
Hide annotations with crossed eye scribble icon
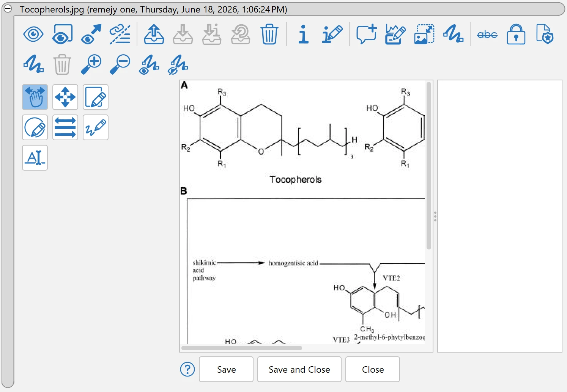178,64
